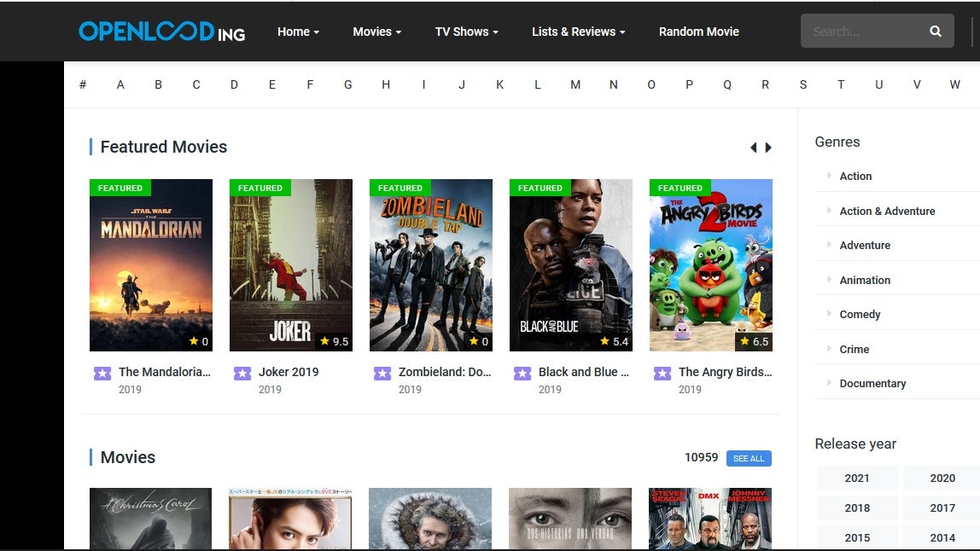Open A Christmas Carol movie thumbnail
980x551 pixels.
(150, 519)
